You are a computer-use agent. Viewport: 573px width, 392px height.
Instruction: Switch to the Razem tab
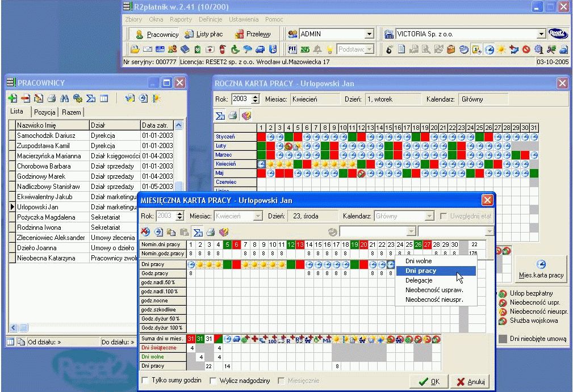71,112
